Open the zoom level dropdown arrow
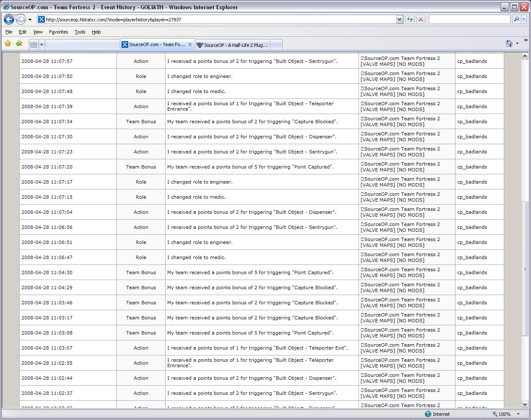Screen dimensions: 531x420 (518, 414)
